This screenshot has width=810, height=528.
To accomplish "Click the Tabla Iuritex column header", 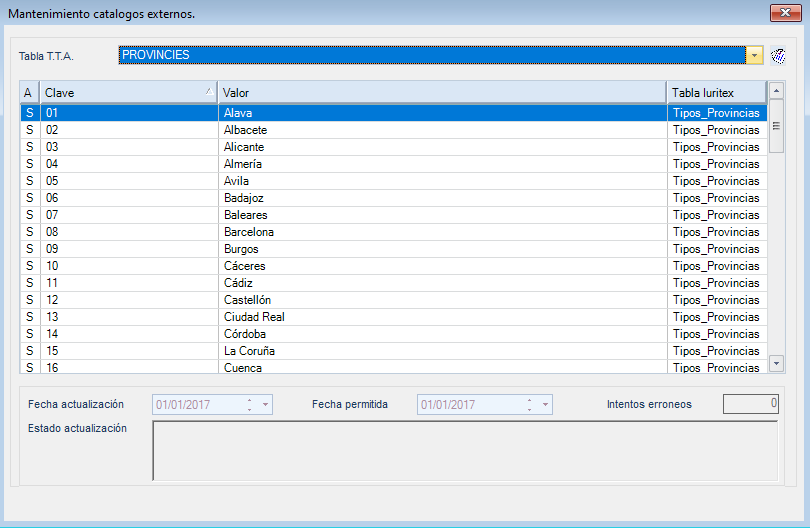I will coord(716,93).
